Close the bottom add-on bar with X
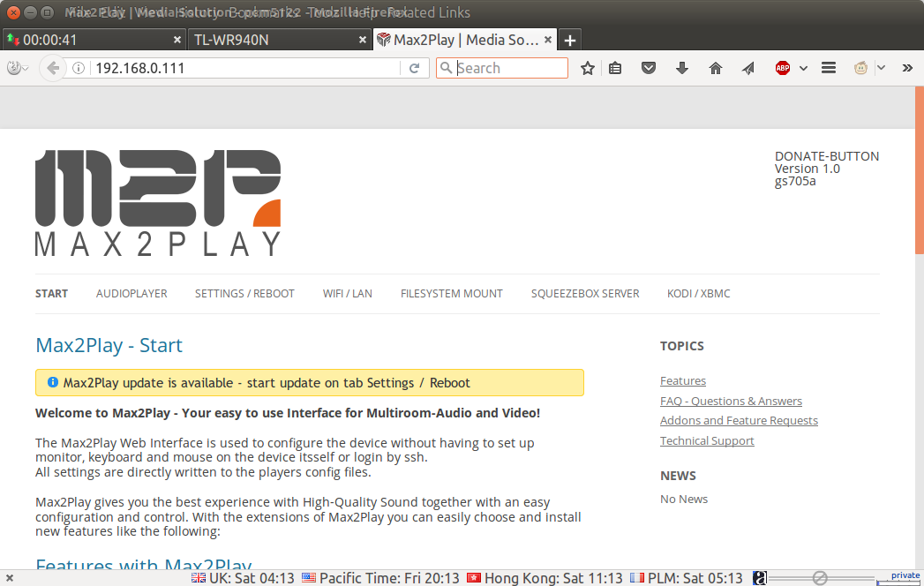The height and width of the screenshot is (586, 924). 10,578
